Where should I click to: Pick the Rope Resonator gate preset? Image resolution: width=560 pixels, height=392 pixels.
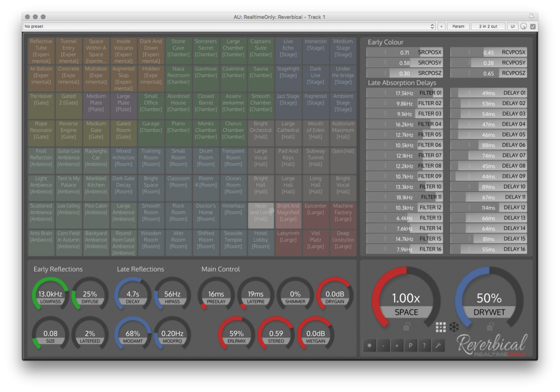(x=41, y=133)
